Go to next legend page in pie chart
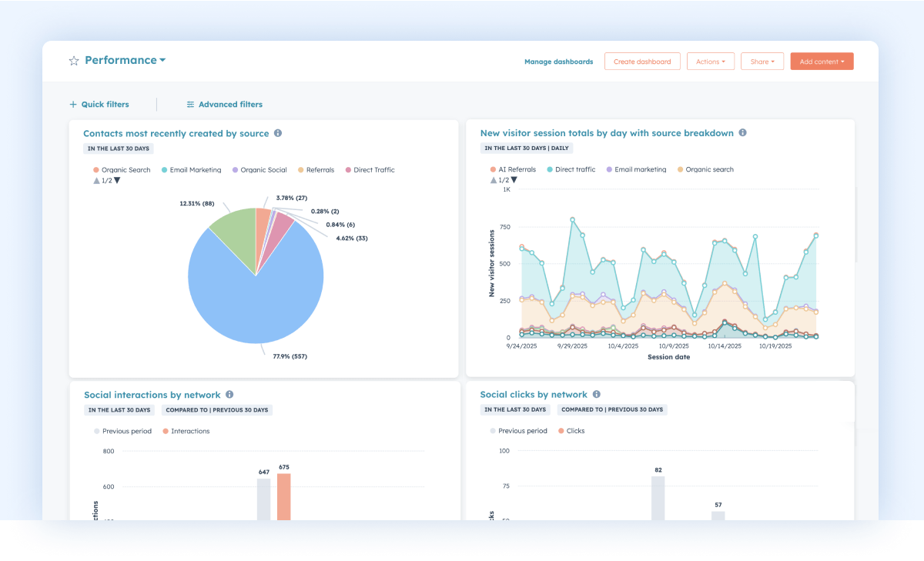 [x=117, y=181]
